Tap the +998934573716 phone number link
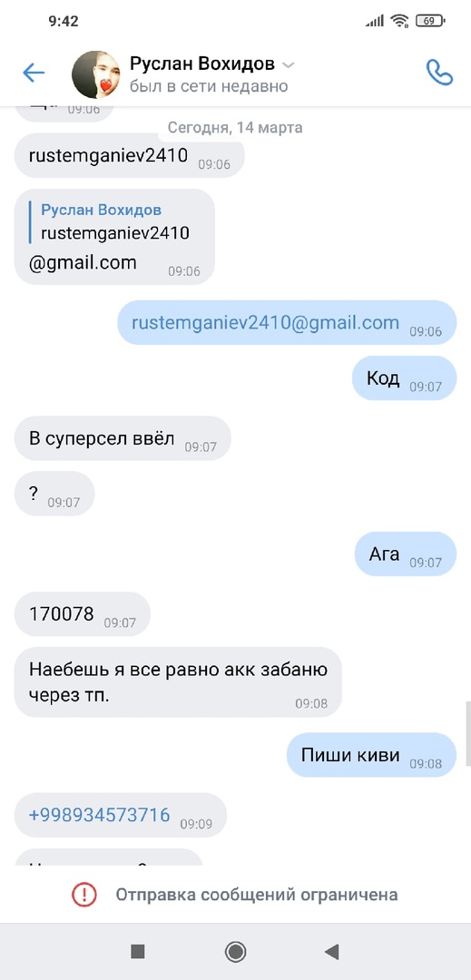 [99, 814]
